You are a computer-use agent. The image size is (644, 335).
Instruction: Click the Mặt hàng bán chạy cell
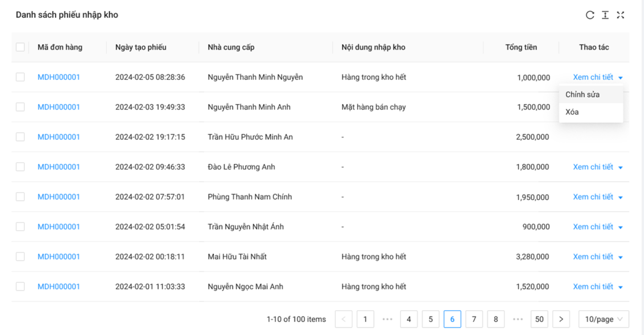click(x=374, y=107)
